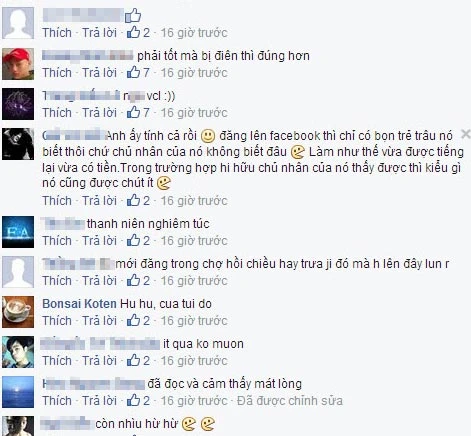Click thumbs-up count on 'vcl :))' comment
Viewport: 471px width, 436px height.
(x=138, y=112)
